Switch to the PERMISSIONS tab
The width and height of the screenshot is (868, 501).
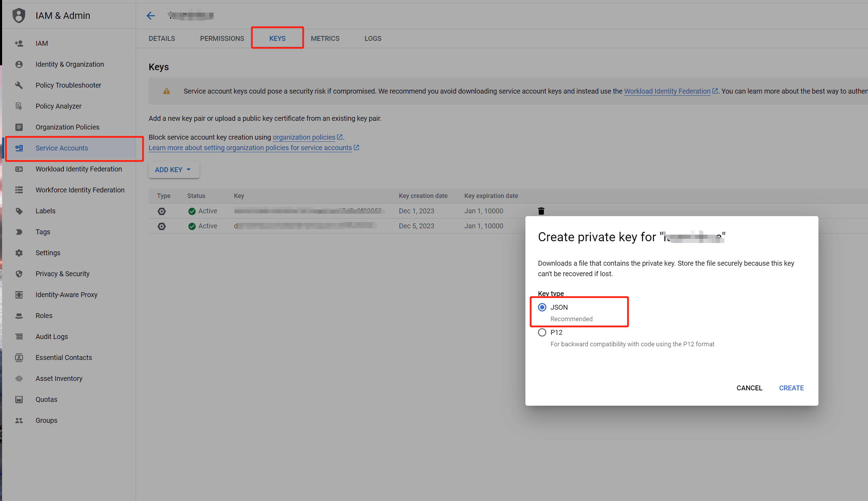coord(222,38)
